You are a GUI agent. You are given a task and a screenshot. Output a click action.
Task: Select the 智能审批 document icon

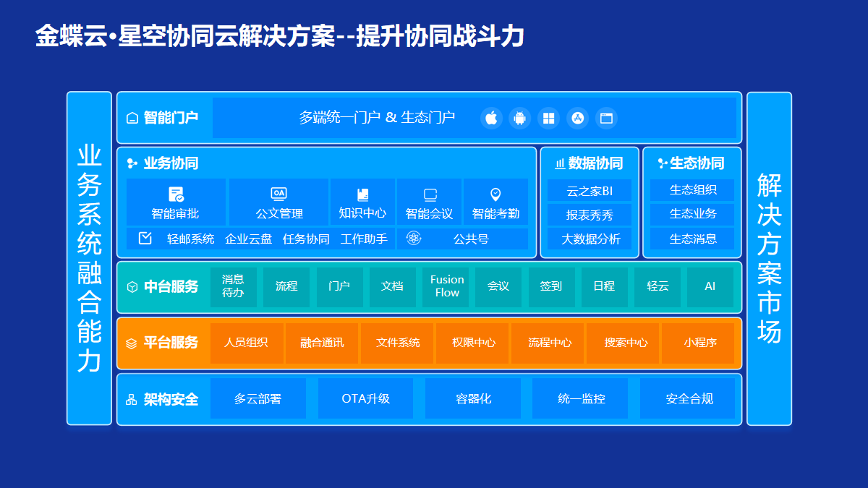click(x=176, y=194)
